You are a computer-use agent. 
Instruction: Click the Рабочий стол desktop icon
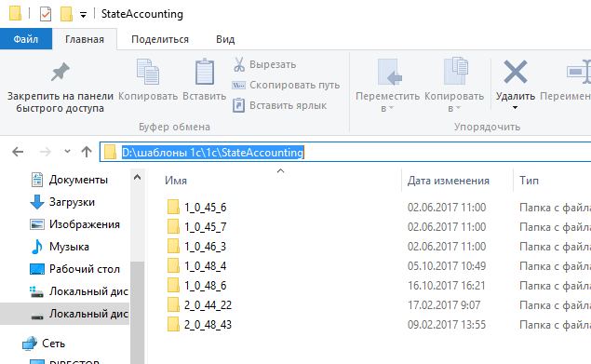(37, 269)
